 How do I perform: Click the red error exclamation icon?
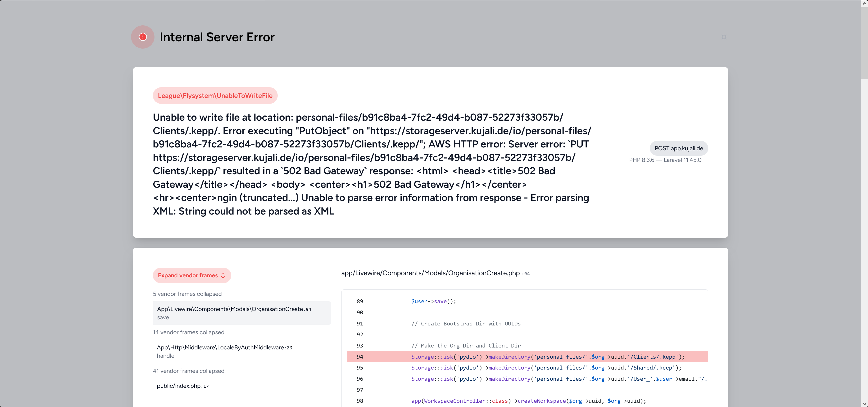click(x=142, y=37)
